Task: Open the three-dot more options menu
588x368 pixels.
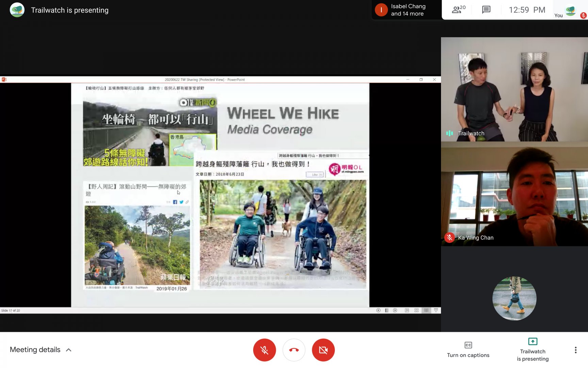Action: coord(575,350)
